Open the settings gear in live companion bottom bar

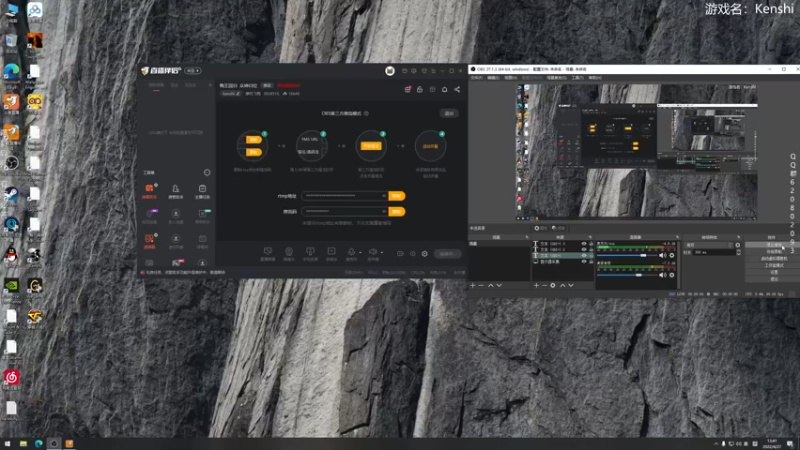point(424,254)
